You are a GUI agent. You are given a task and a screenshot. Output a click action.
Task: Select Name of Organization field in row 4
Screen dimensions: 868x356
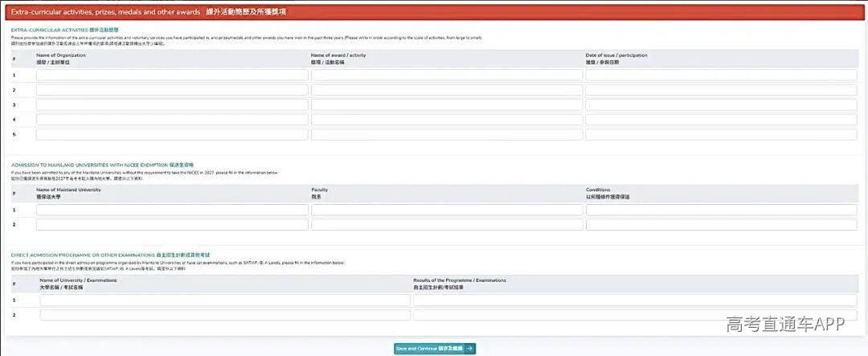[172, 120]
